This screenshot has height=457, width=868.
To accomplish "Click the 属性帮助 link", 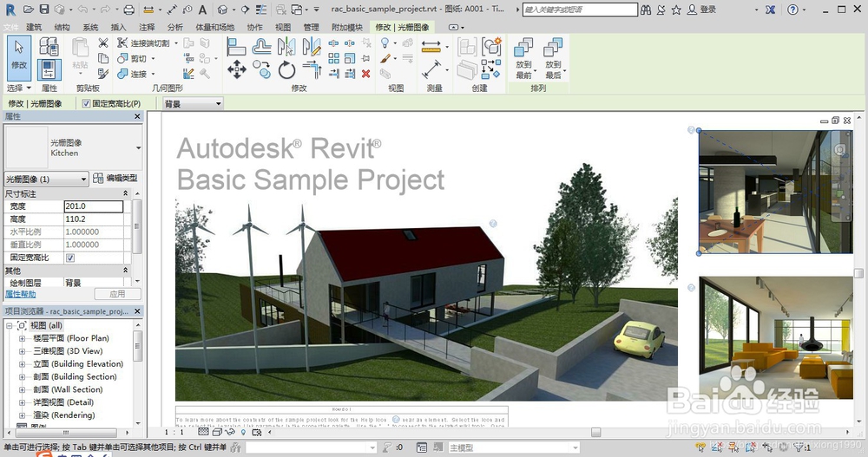I will 21,294.
